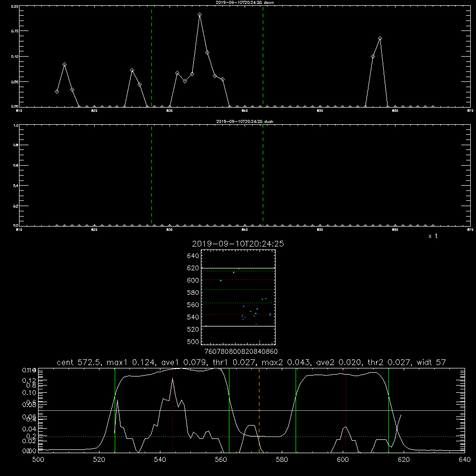The width and height of the screenshot is (476, 476).
Task: Click the right green dashed line in the dawn plot
Action: [x=263, y=56]
